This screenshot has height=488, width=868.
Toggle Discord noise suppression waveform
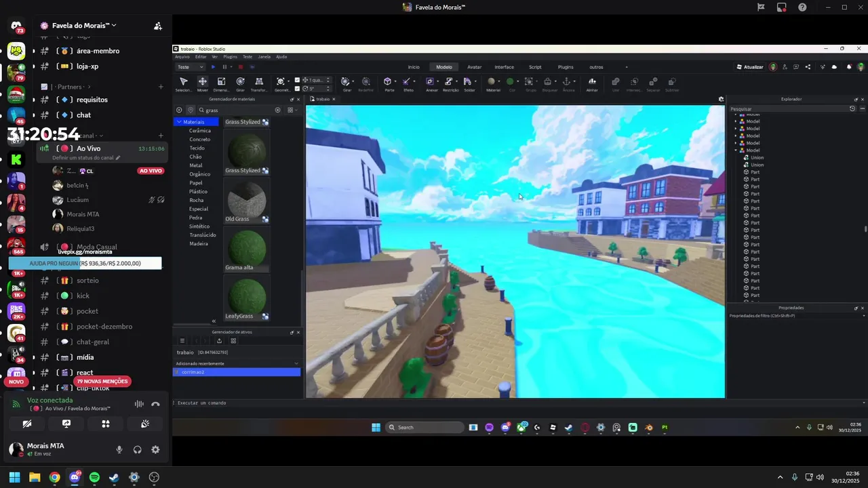coord(139,404)
